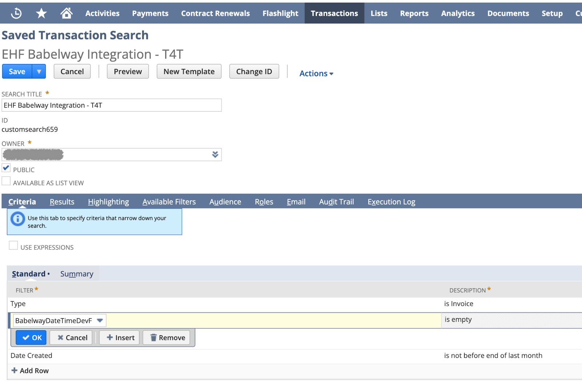Open the Documents menu
The width and height of the screenshot is (582, 392).
pos(508,13)
